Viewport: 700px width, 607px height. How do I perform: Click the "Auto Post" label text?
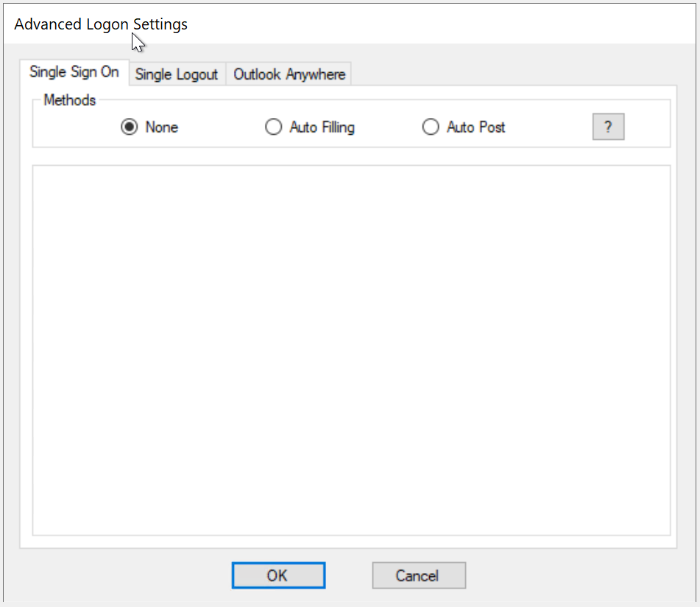tap(475, 127)
